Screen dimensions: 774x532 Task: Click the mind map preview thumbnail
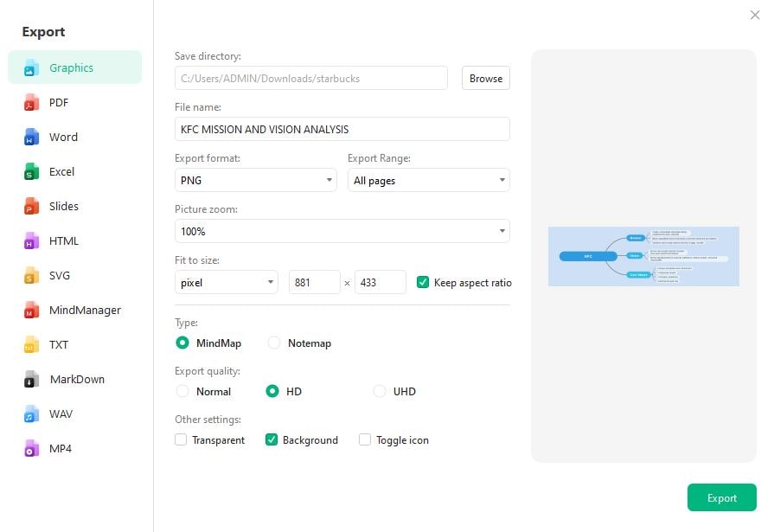tap(643, 256)
